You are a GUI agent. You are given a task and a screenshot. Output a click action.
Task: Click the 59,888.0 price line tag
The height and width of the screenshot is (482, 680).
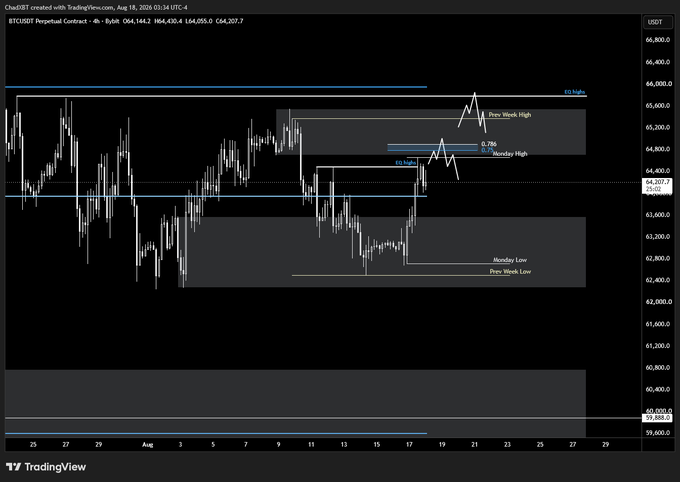[x=657, y=418]
